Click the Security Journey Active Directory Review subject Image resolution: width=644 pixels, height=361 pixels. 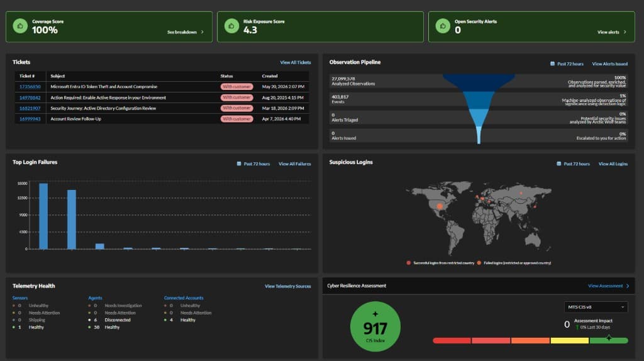point(103,108)
